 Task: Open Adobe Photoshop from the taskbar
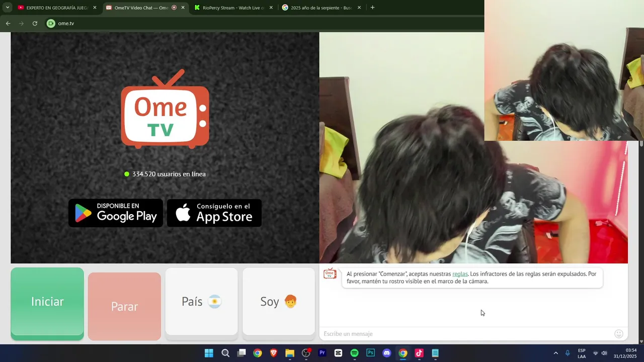370,353
